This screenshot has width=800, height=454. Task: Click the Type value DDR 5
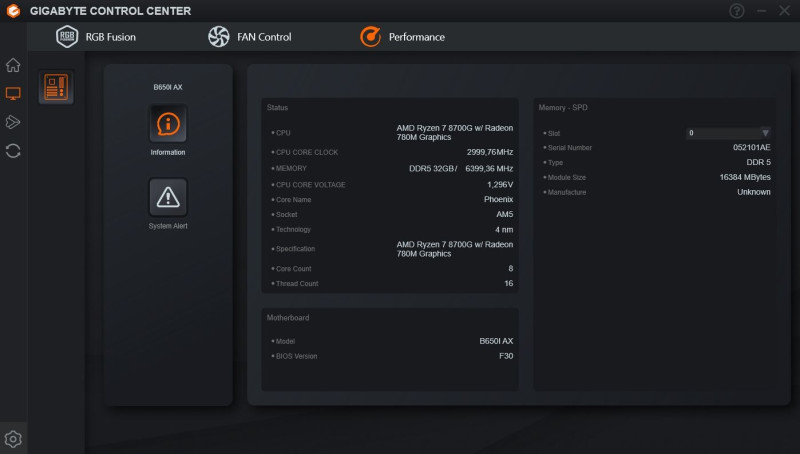tap(759, 162)
